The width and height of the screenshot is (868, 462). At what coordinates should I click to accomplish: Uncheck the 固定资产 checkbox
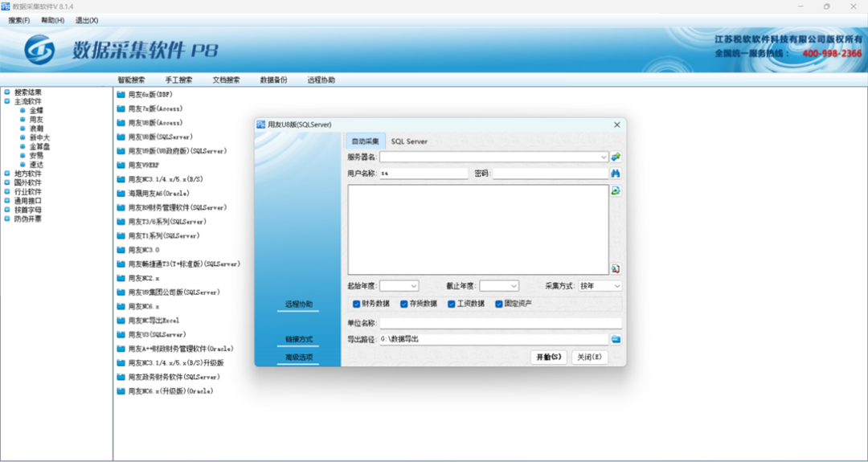click(499, 304)
